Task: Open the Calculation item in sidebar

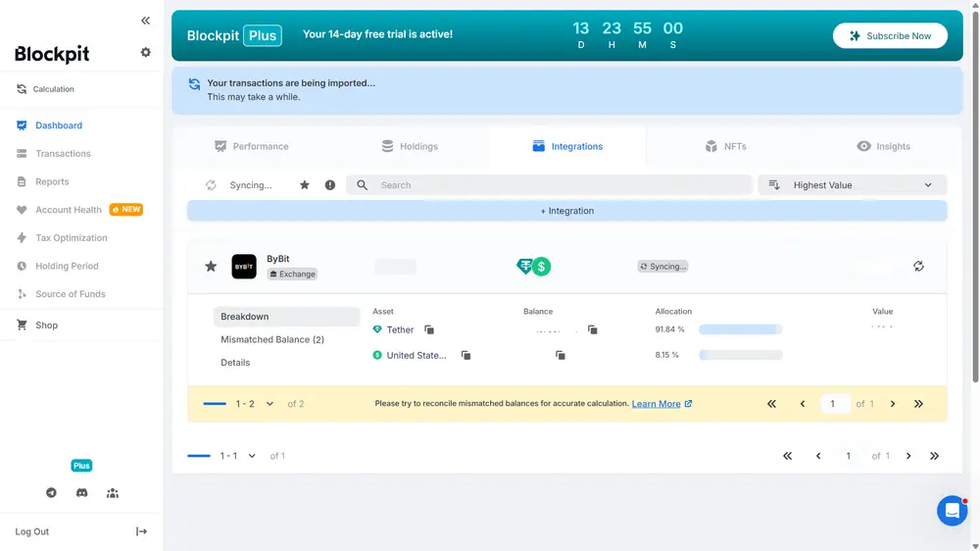Action: 45,89
